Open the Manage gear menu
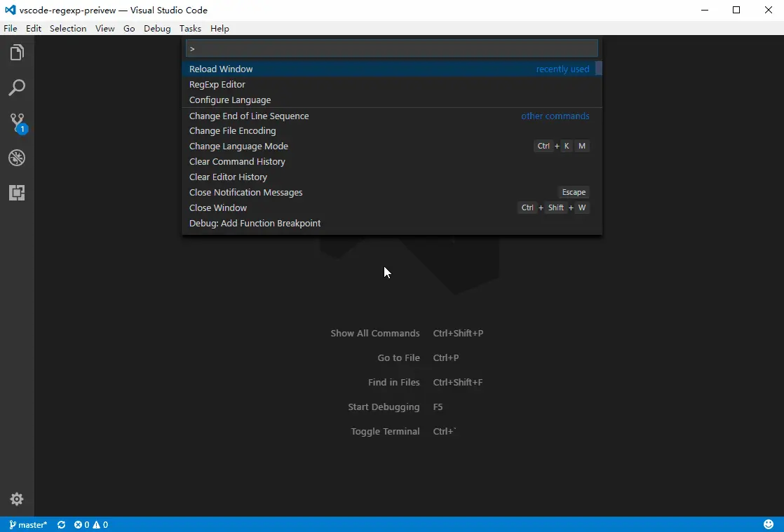Viewport: 784px width, 532px height. tap(17, 499)
